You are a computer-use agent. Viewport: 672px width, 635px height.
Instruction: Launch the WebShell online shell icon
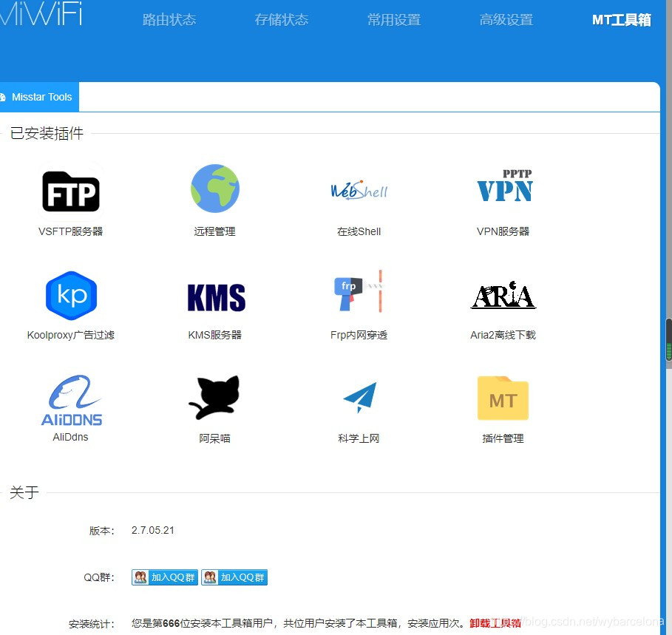[359, 191]
